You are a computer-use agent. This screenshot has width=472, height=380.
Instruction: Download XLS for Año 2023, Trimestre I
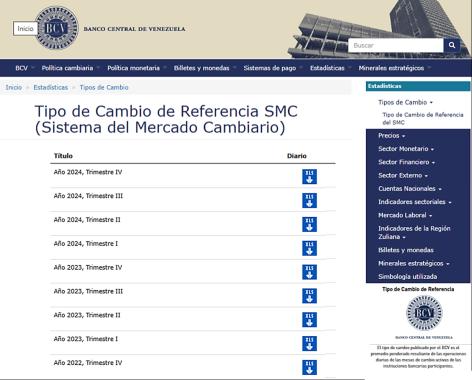[309, 344]
